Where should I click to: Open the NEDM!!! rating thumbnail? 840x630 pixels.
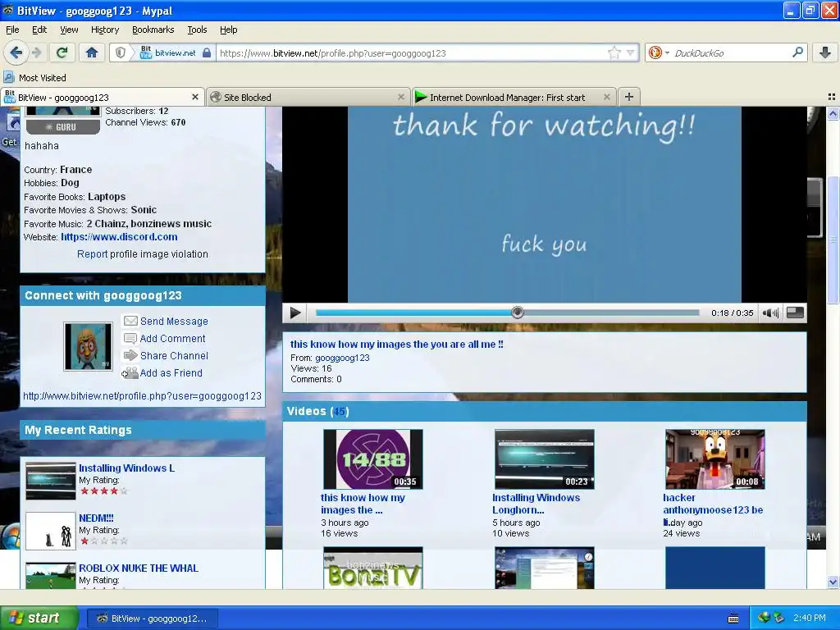(50, 531)
